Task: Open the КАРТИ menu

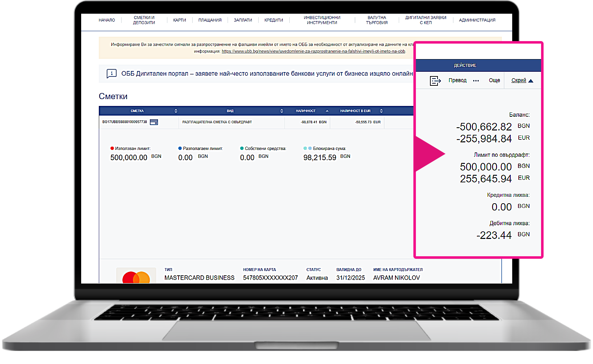Action: point(180,20)
